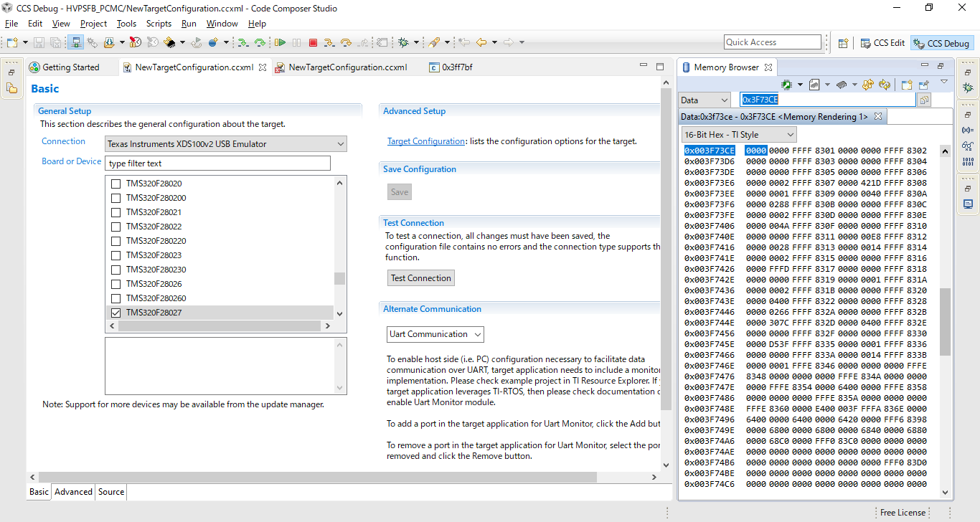Click the green Resume icon
The image size is (980, 522).
pos(280,42)
